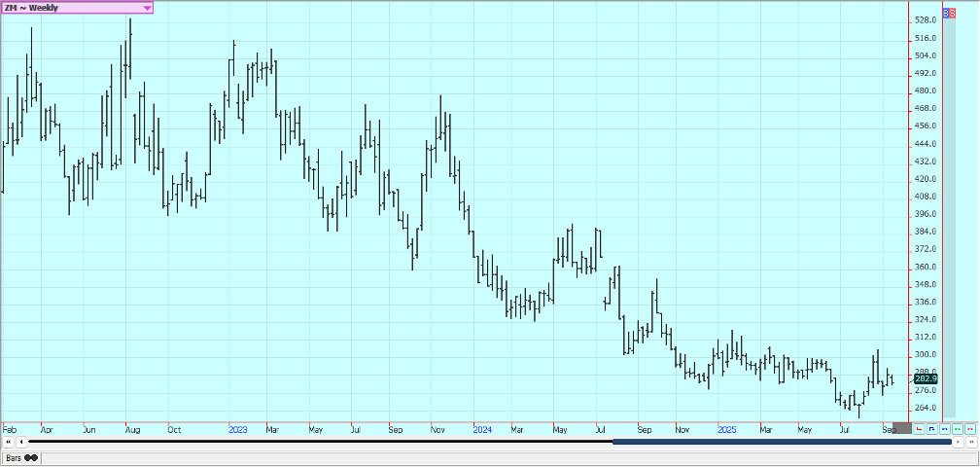Click the 2023 year label on the time axis

pyautogui.click(x=238, y=430)
